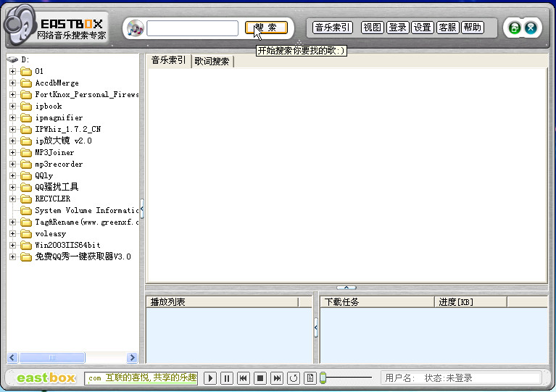Collapse the left folder panel handle
556x392 pixels.
pos(142,209)
